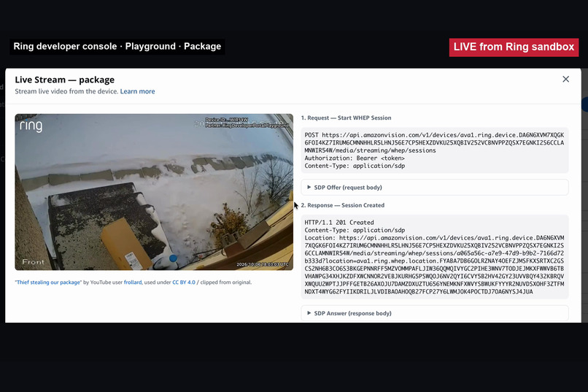Viewport: 588px width, 392px height.
Task: Expand SDP Offer (request body)
Action: coord(435,187)
